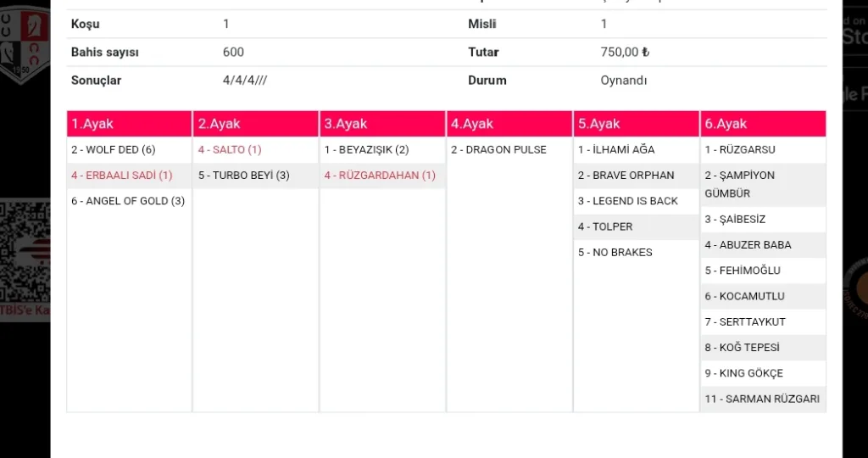Click the 4.Ayak header
868x458 pixels.
point(509,124)
